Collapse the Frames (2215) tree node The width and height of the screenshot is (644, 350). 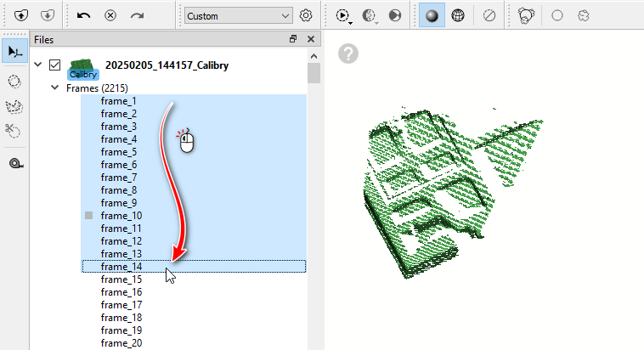(x=55, y=87)
